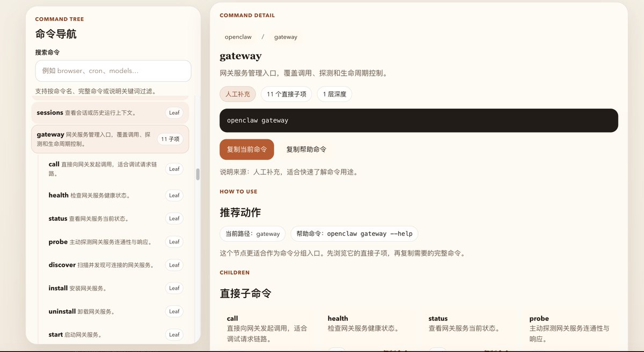Click the 11 子项 badge on gateway row
644x352 pixels.
pyautogui.click(x=170, y=139)
